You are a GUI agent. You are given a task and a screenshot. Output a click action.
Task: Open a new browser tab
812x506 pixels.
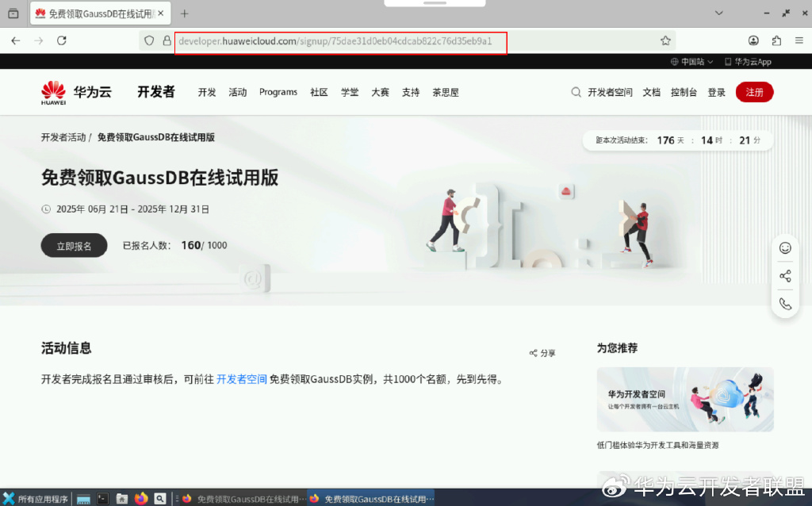point(184,14)
